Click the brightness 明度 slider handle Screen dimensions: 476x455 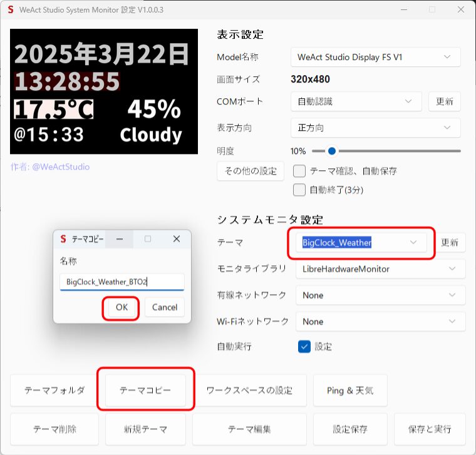click(x=332, y=151)
